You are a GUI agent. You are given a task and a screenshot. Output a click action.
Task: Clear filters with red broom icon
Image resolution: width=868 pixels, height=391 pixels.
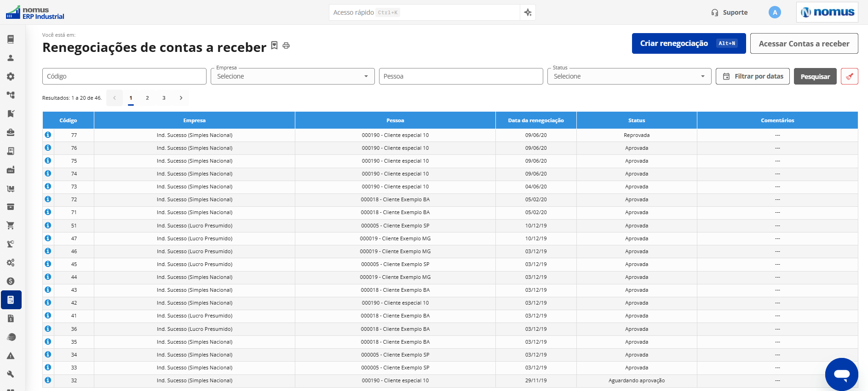click(x=849, y=76)
